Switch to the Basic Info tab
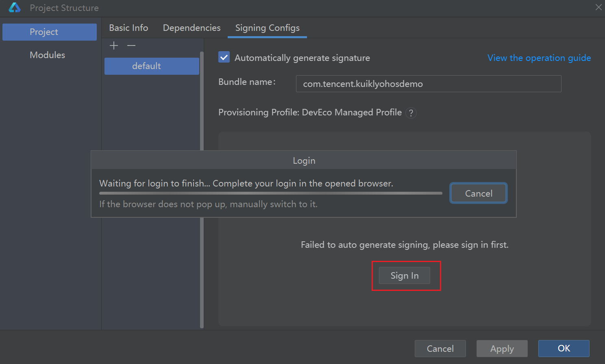 [x=128, y=28]
